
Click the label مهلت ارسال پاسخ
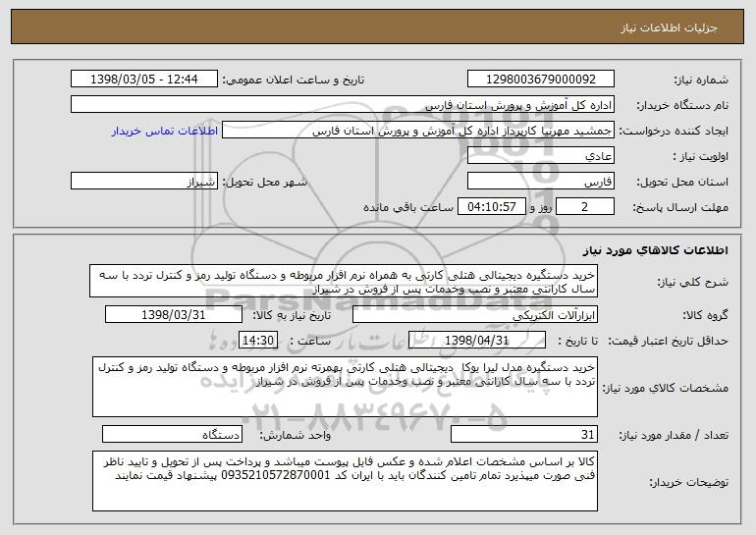[680, 207]
